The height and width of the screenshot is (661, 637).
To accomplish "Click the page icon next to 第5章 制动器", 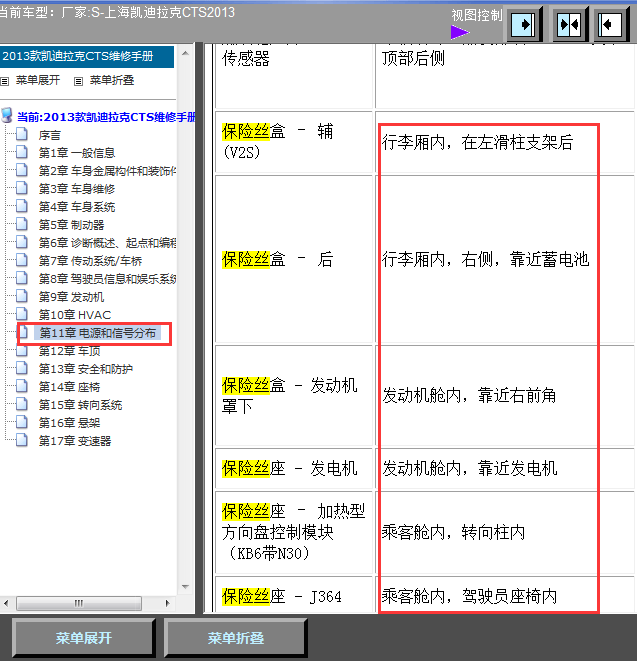I will [22, 223].
